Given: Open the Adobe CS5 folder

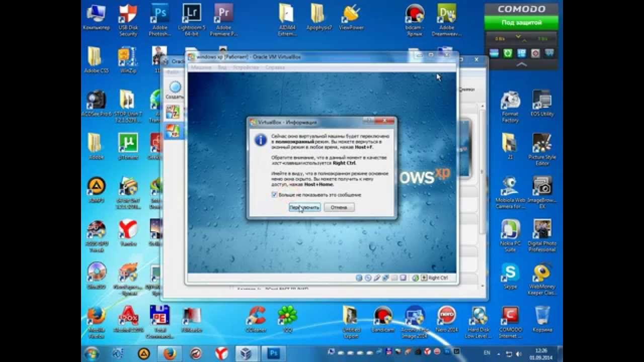Looking at the screenshot, I should click(96, 60).
